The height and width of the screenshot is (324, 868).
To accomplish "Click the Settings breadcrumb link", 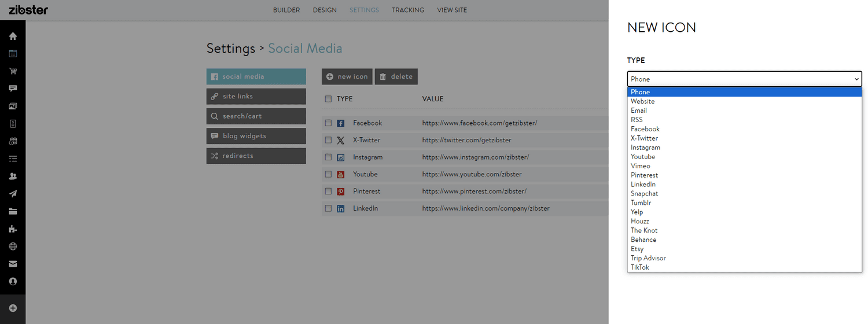I will pyautogui.click(x=231, y=49).
